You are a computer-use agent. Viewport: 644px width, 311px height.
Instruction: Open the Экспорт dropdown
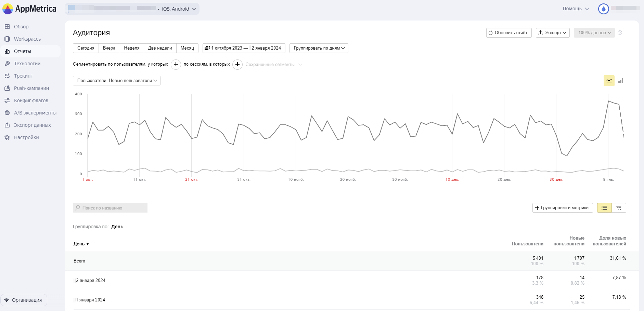point(553,33)
